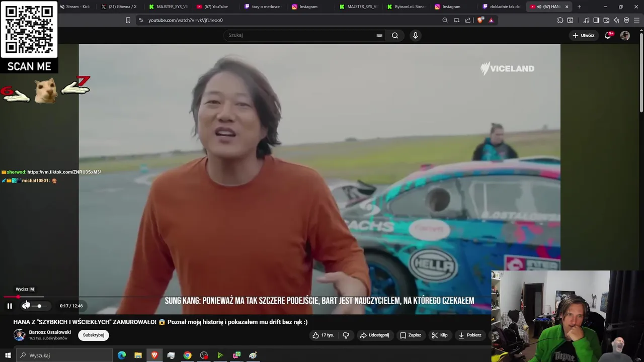
Task: Toggle the browser sidebar panel
Action: click(x=596, y=20)
